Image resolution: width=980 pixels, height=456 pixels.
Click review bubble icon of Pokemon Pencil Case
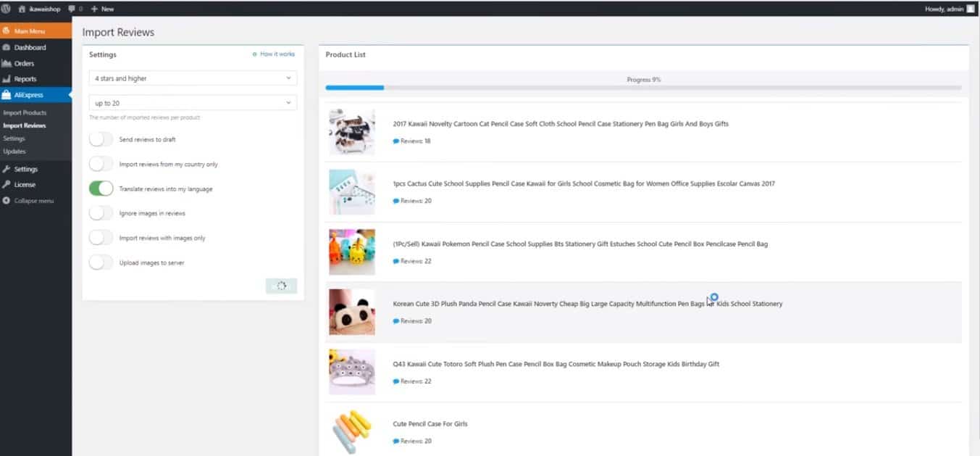[x=396, y=261]
